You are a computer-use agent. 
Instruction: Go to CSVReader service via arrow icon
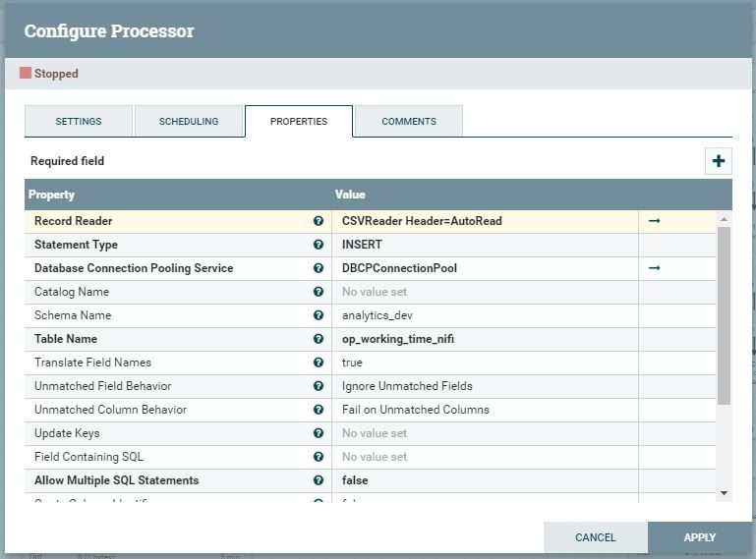655,221
